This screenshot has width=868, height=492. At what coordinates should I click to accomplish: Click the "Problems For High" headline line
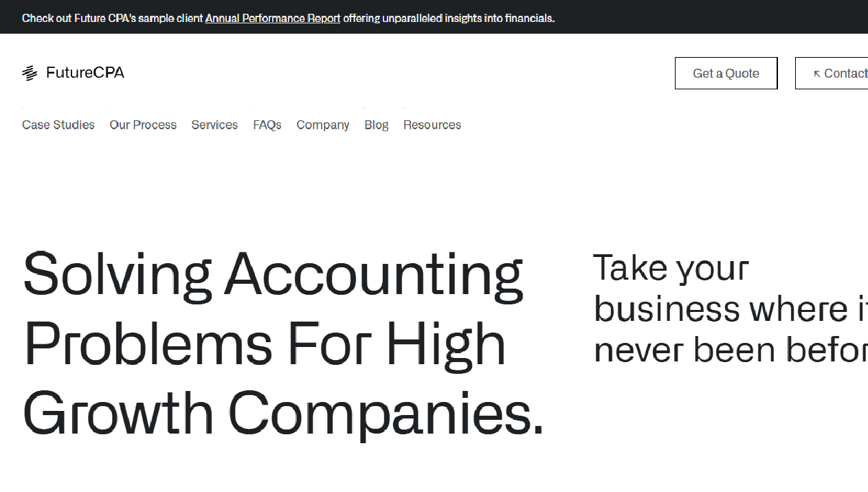pos(265,344)
